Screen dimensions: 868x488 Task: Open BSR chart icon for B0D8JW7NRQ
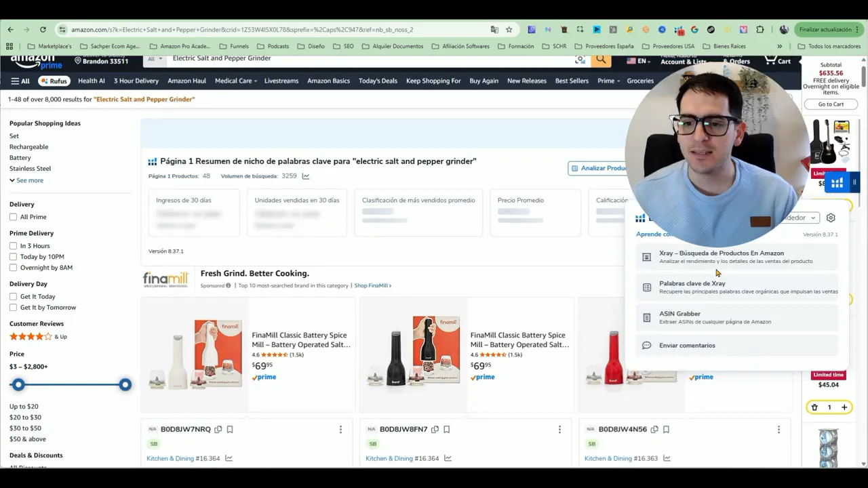coord(229,458)
